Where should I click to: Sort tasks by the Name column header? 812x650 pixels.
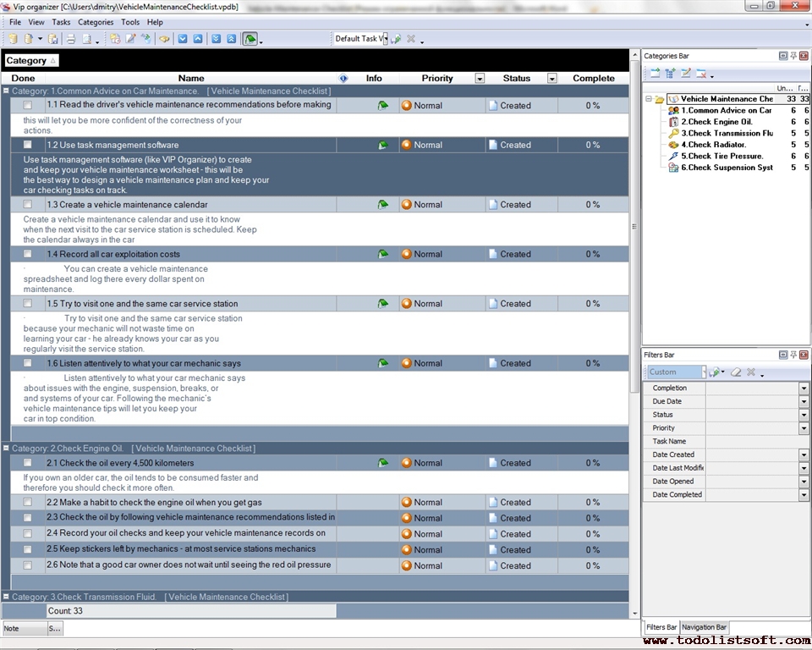click(191, 78)
